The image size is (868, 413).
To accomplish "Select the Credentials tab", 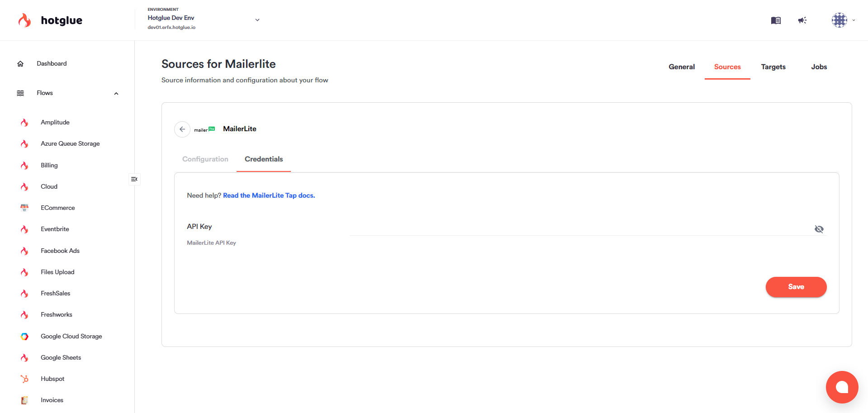I will point(264,159).
